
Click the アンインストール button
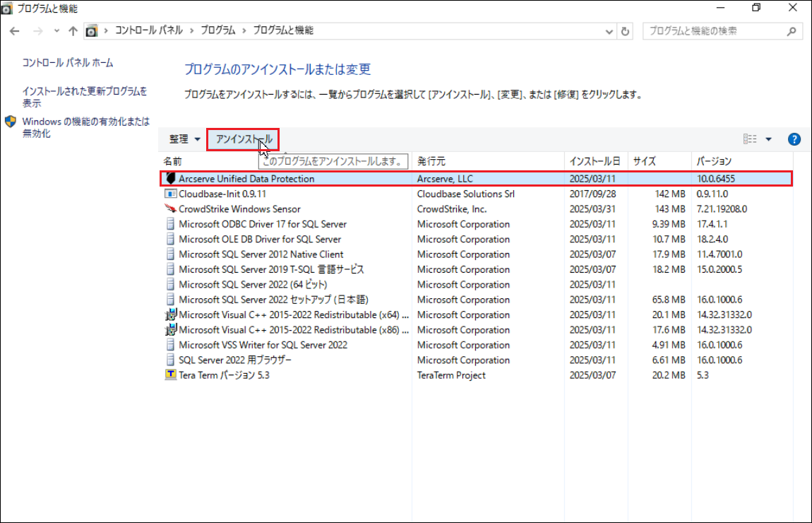(243, 139)
